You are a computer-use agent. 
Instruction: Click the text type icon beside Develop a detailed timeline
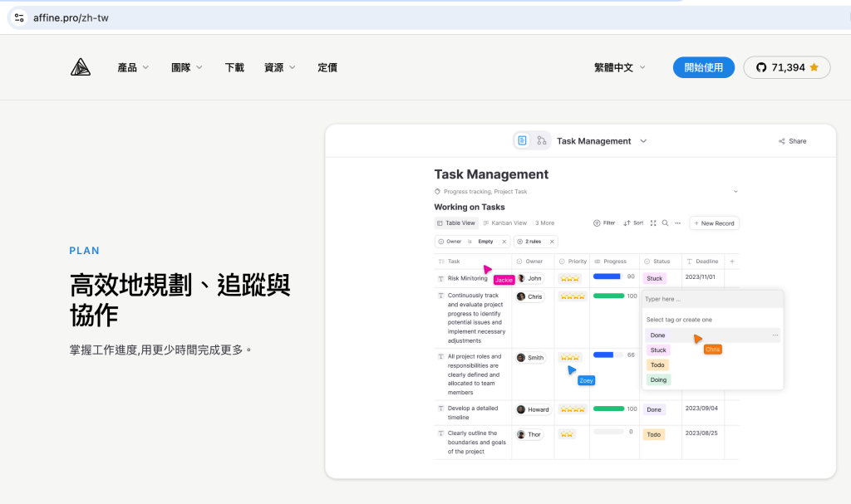point(440,409)
